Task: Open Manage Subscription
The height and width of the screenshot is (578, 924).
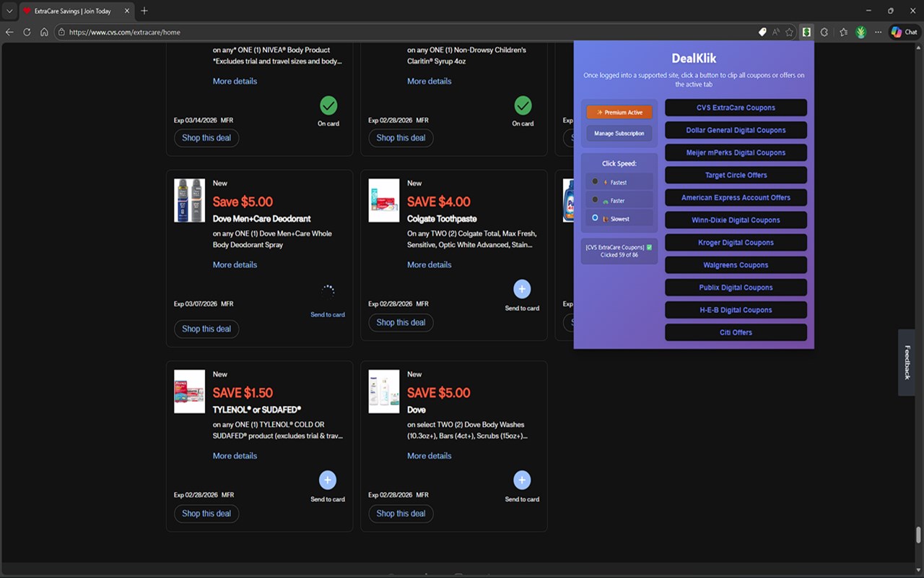Action: 619,133
